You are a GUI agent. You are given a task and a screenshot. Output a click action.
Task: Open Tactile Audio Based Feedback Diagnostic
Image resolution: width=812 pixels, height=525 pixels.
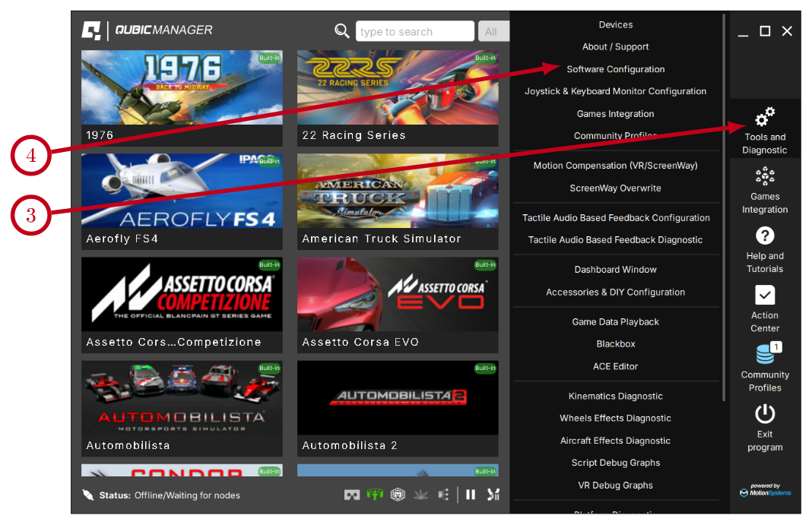[x=615, y=240]
